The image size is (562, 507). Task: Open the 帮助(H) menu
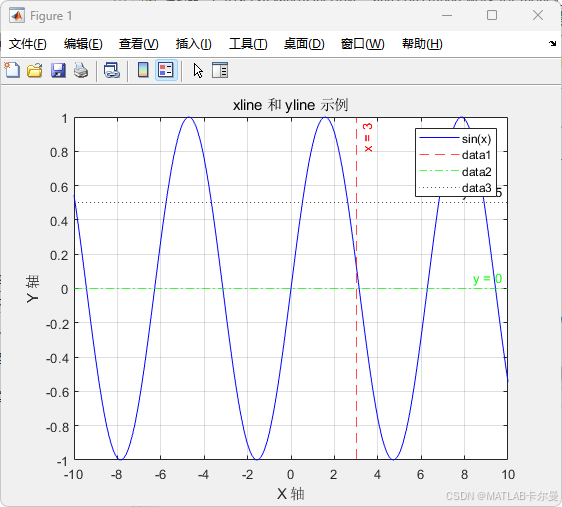pyautogui.click(x=422, y=44)
